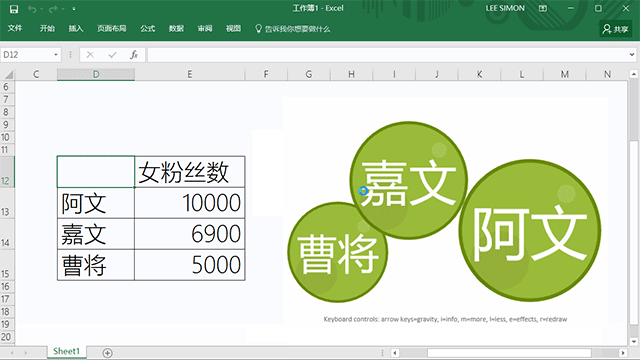Select the table cell containing 曹将
Viewport: 640px width, 360px height.
coord(96,265)
